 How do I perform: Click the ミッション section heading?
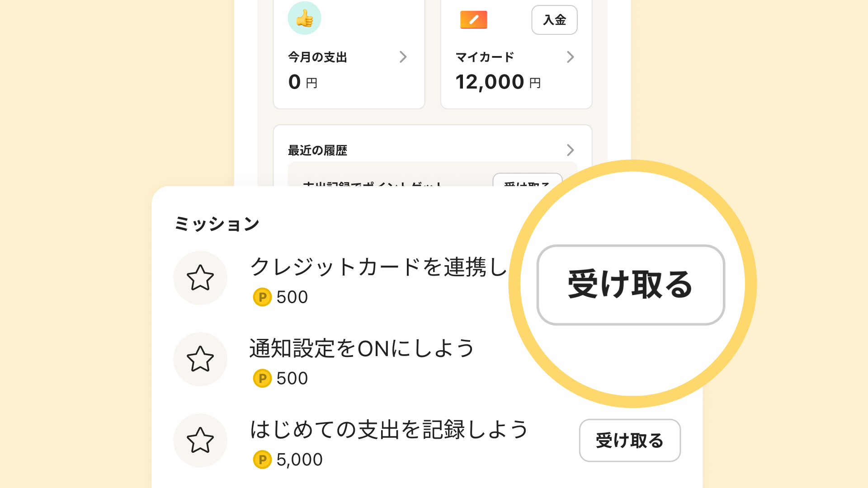coord(217,224)
